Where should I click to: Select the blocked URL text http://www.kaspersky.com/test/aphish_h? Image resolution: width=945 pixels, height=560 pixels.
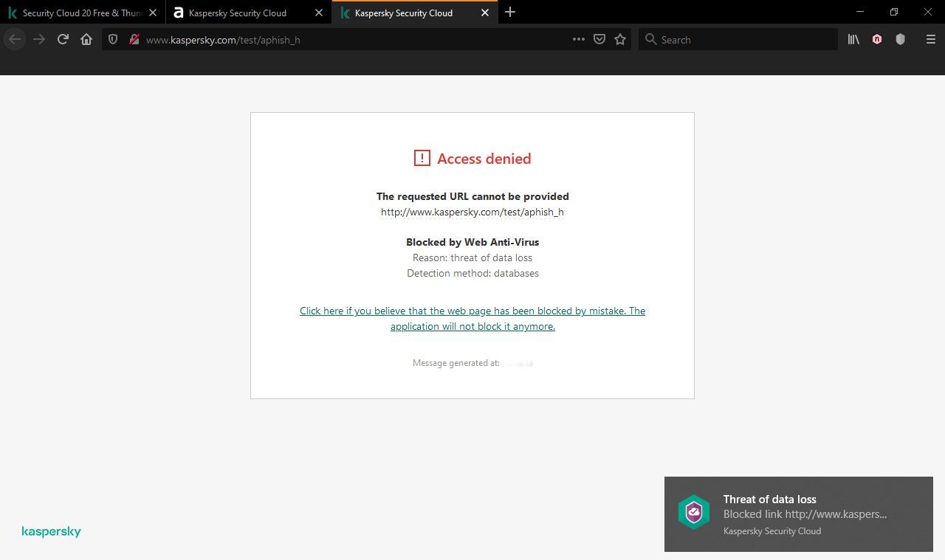coord(472,212)
